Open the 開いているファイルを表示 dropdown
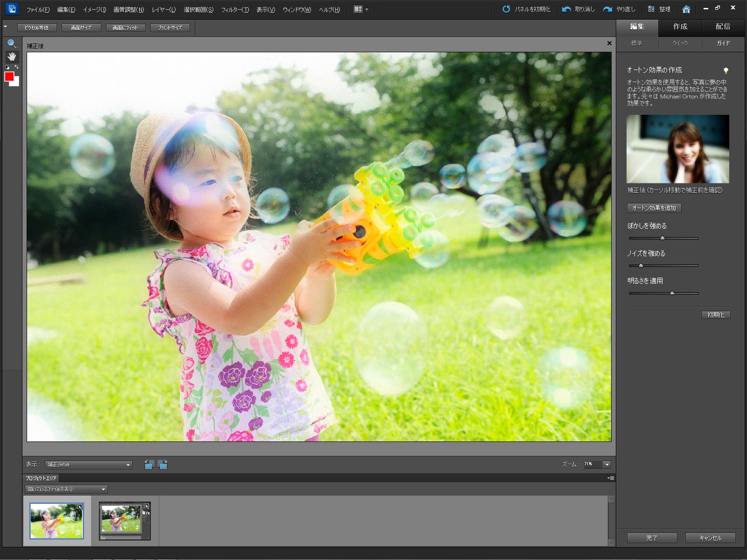 click(66, 489)
